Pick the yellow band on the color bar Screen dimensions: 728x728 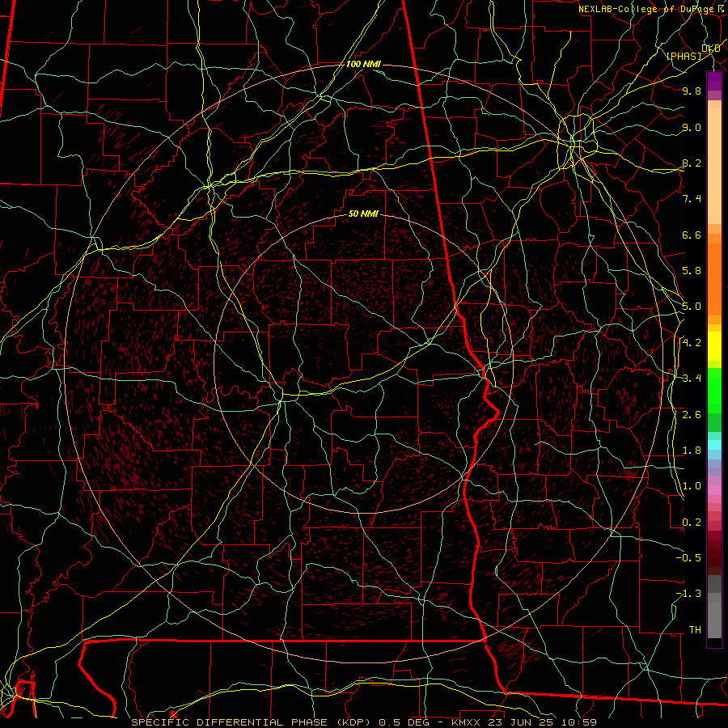(x=714, y=346)
